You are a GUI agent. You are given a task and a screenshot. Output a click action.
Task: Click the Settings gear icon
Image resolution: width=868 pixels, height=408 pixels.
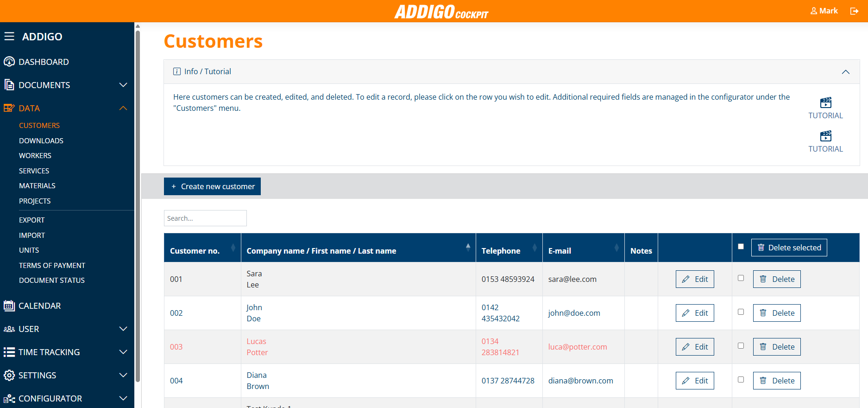coord(9,375)
